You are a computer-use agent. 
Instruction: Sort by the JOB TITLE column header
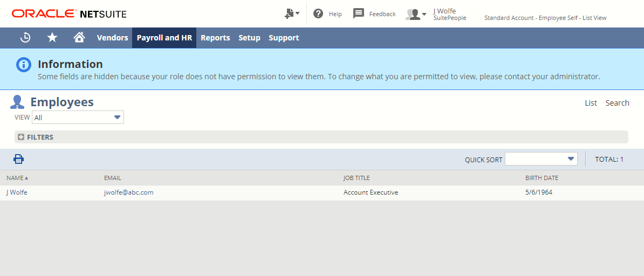(x=357, y=178)
